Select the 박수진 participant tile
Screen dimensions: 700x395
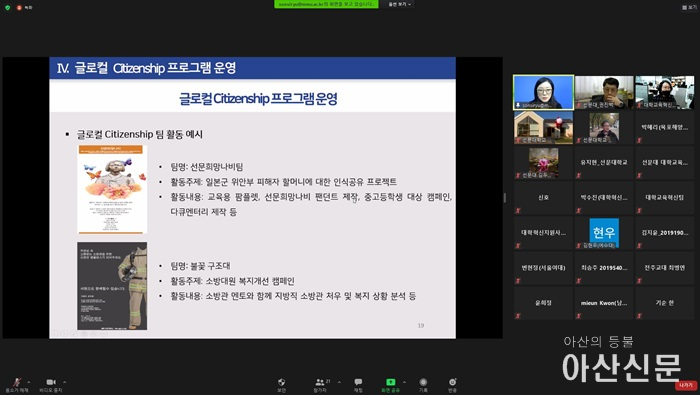604,198
